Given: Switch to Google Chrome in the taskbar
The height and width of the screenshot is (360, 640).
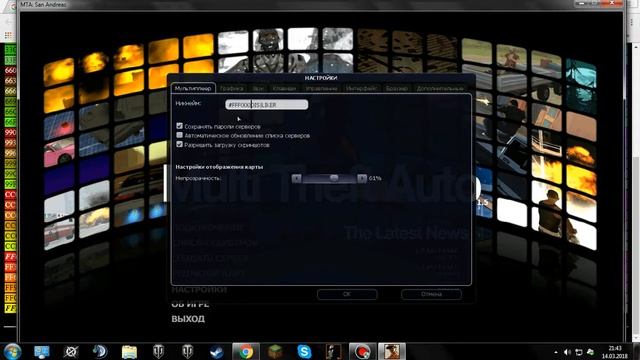Looking at the screenshot, I should (x=246, y=351).
